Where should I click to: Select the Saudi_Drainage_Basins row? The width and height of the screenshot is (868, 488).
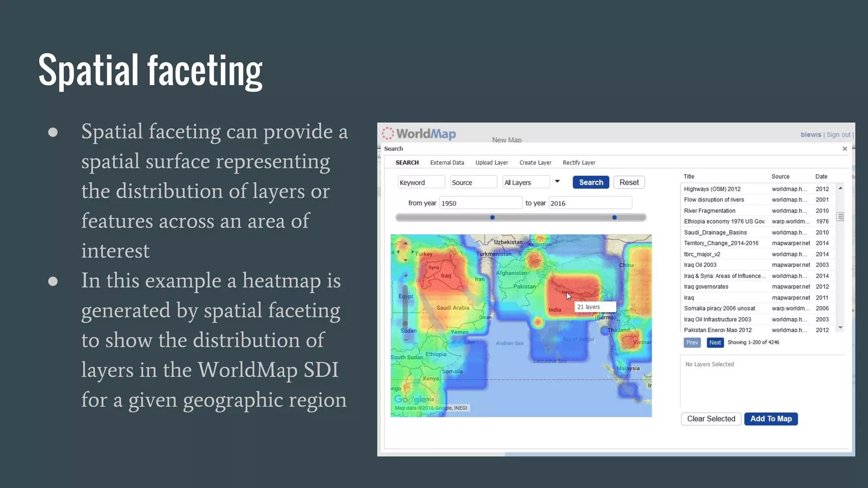(x=758, y=233)
